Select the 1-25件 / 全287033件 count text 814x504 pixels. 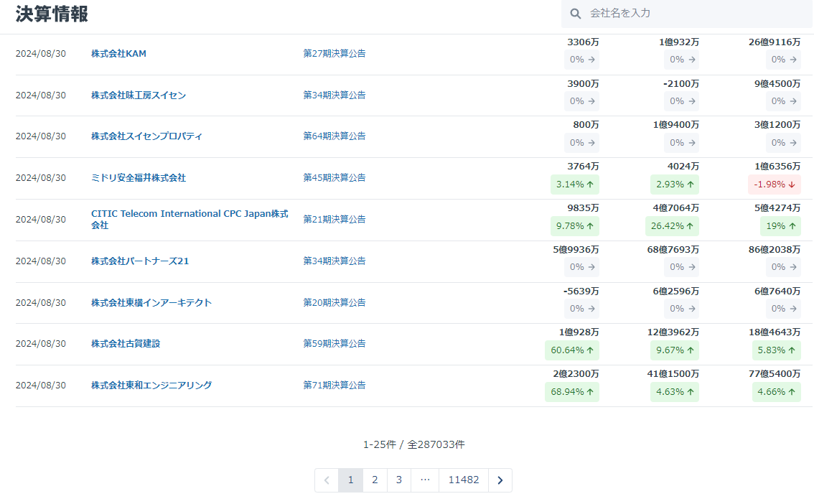tap(413, 444)
